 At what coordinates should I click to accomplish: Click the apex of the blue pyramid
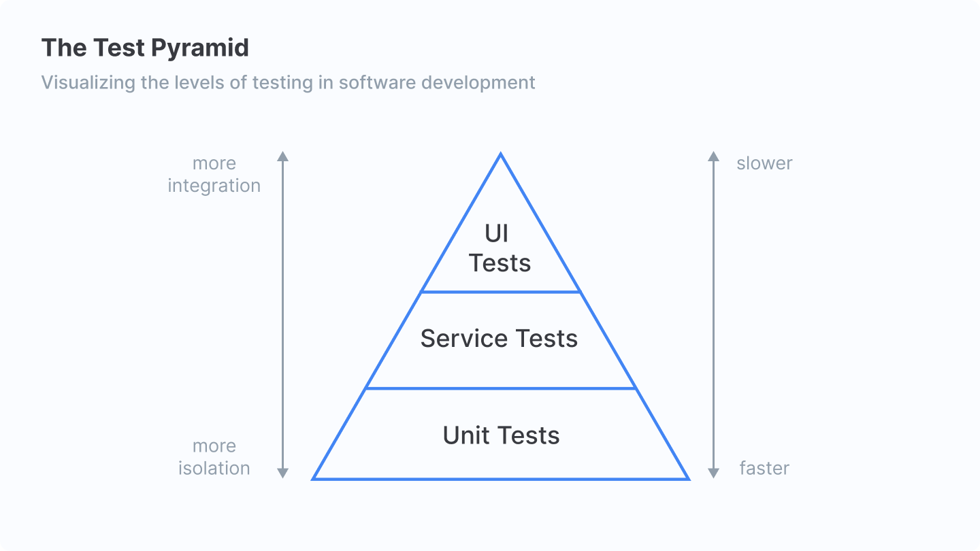501,155
